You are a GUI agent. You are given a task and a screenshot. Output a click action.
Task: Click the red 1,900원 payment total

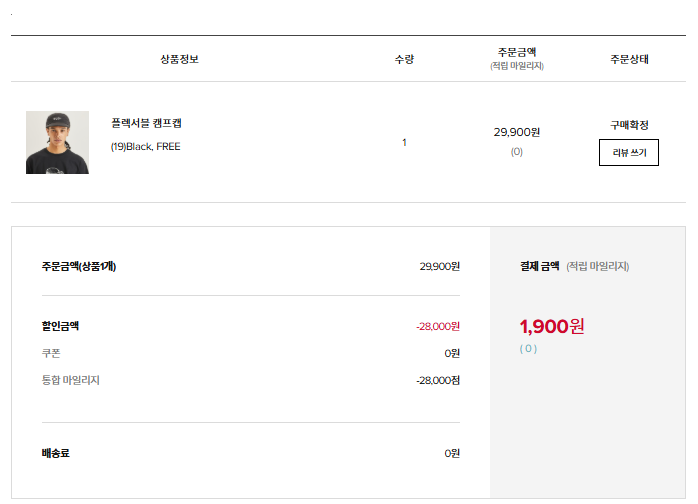tap(552, 326)
